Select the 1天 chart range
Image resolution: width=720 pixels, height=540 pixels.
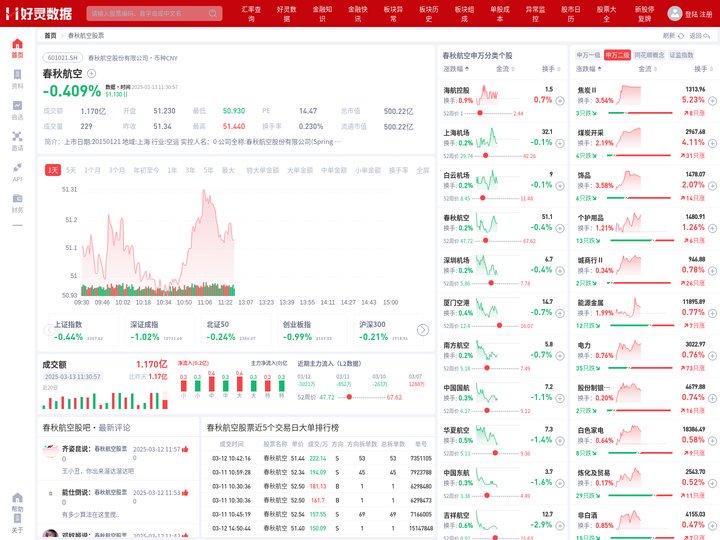(53, 170)
